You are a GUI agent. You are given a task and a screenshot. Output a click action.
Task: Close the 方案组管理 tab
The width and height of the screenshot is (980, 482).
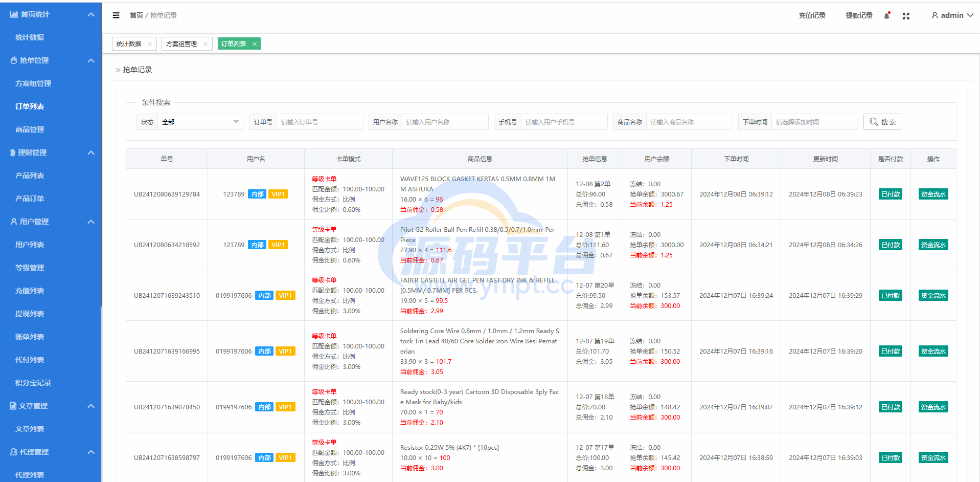206,44
